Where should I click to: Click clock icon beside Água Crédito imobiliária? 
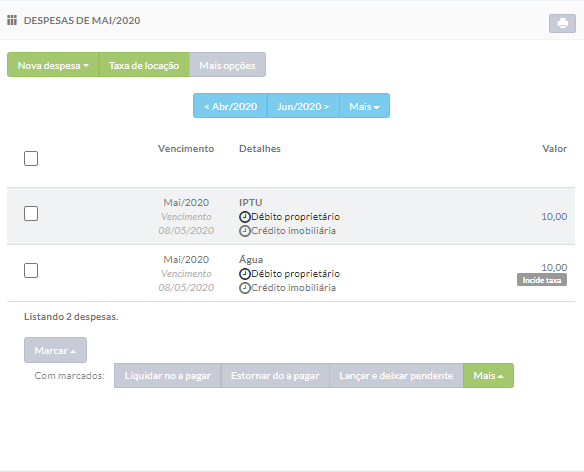point(245,288)
